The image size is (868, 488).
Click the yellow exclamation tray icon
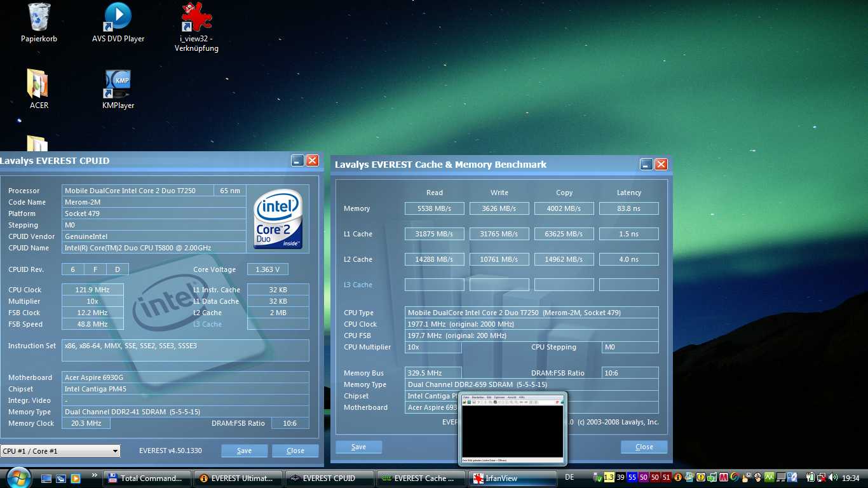701,478
